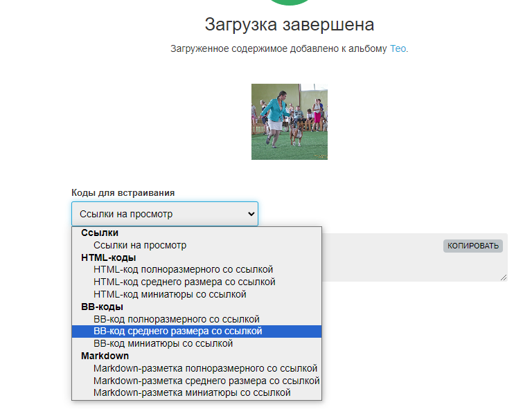Open the 'Тео' album link
Screen dimensions: 532x409
[398, 48]
